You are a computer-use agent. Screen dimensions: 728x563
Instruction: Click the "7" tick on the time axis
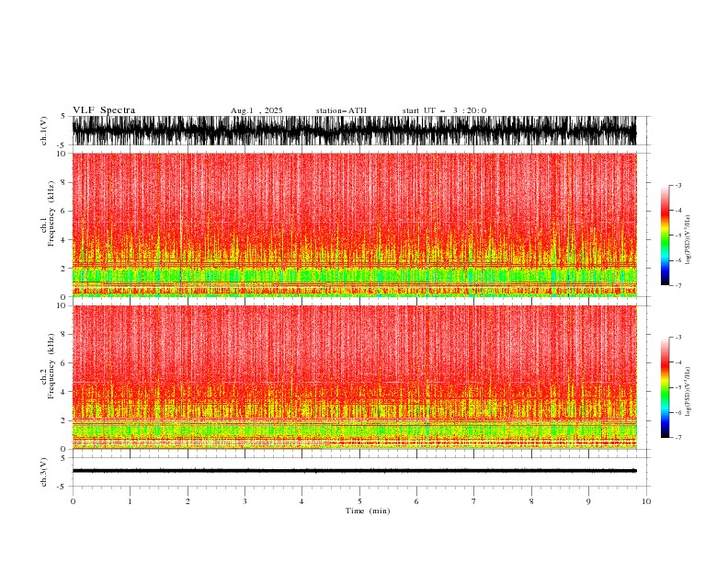474,501
